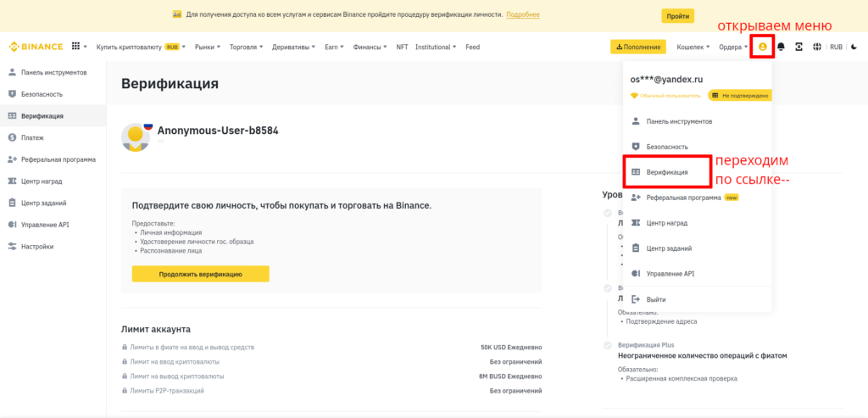Click the sidebar Центр наград ticket icon
This screenshot has height=418, width=868.
coord(12,181)
